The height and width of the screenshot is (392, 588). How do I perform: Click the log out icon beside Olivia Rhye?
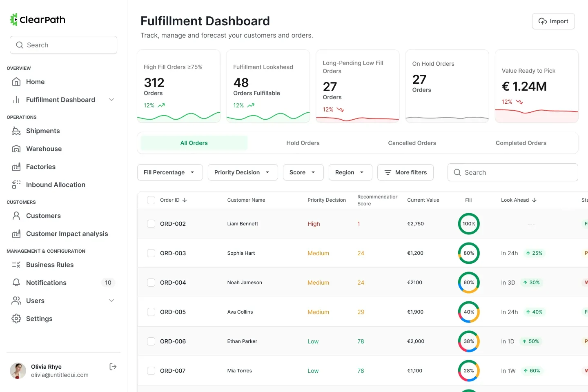point(113,367)
